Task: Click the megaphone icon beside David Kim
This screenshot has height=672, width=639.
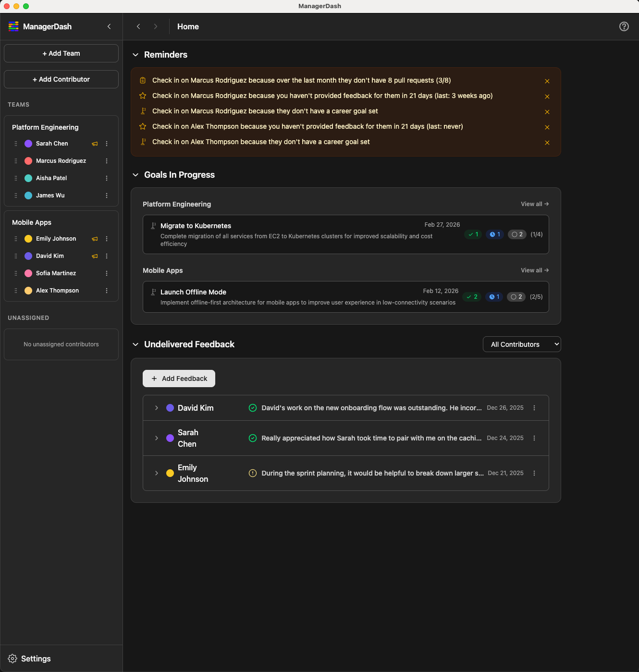Action: pyautogui.click(x=94, y=256)
